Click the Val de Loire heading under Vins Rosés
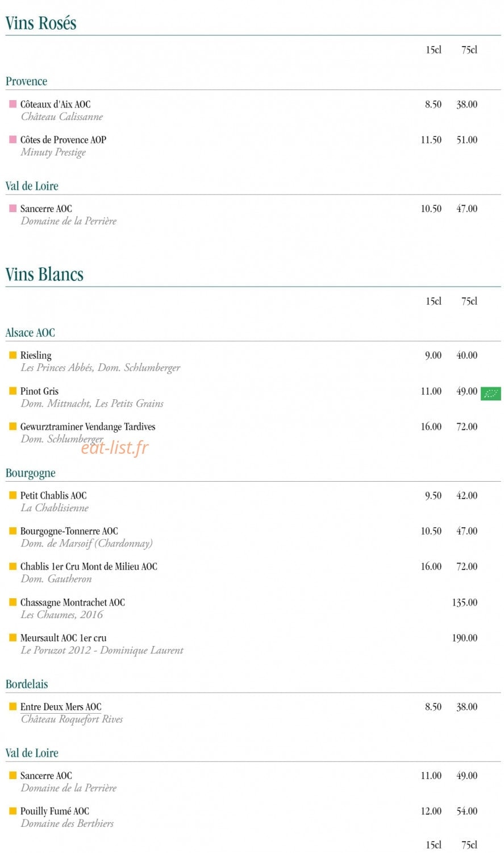 [32, 186]
